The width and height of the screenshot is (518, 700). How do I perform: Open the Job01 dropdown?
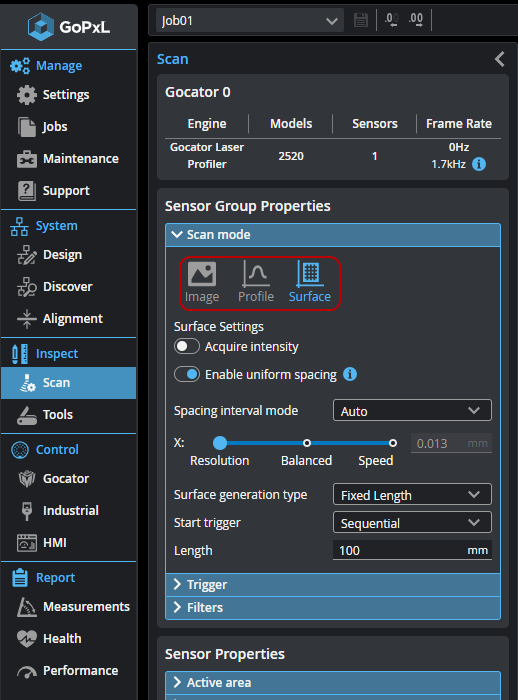(250, 21)
